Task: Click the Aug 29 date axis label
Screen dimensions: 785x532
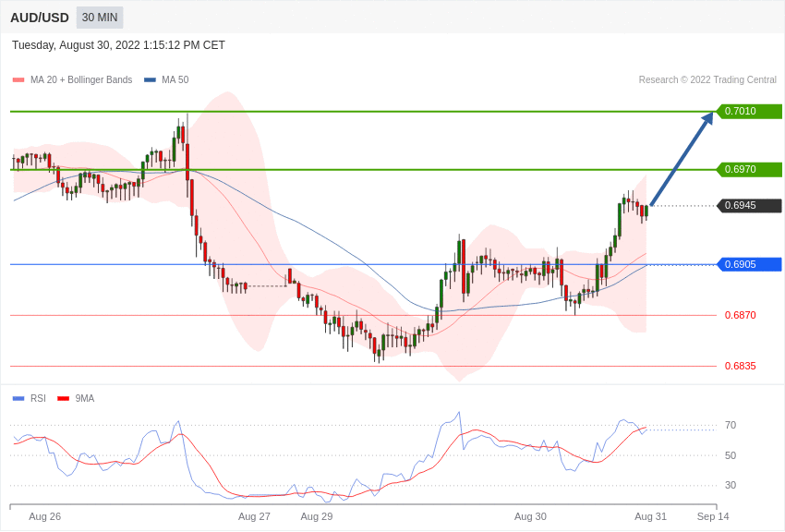Action: (317, 516)
